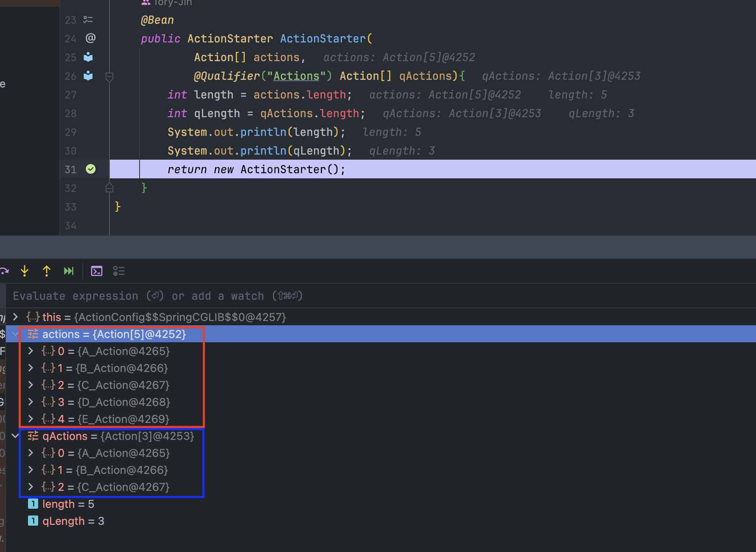The width and height of the screenshot is (756, 552).
Task: Click the "Actions" qualifier string link
Action: pos(297,76)
